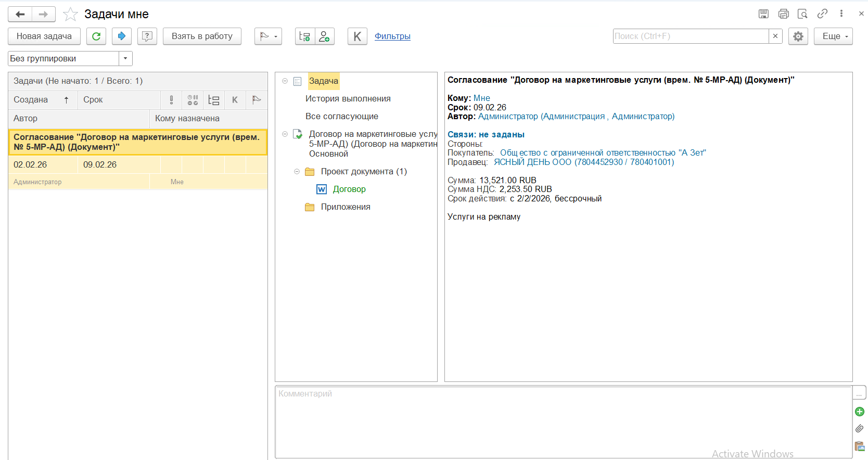868x460 pixels.
Task: Click the green add comment icon
Action: click(860, 412)
